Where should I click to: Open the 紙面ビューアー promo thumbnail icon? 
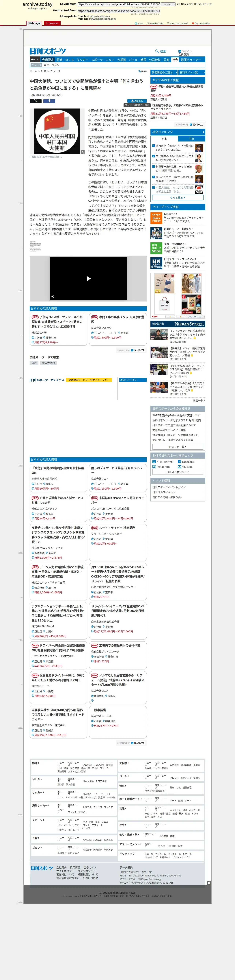[156, 233]
